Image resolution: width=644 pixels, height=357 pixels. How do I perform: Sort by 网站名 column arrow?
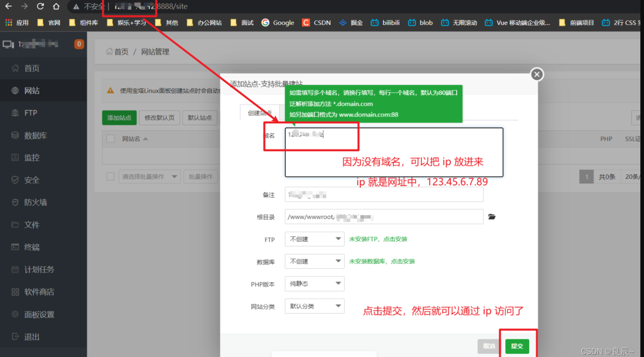pos(145,139)
